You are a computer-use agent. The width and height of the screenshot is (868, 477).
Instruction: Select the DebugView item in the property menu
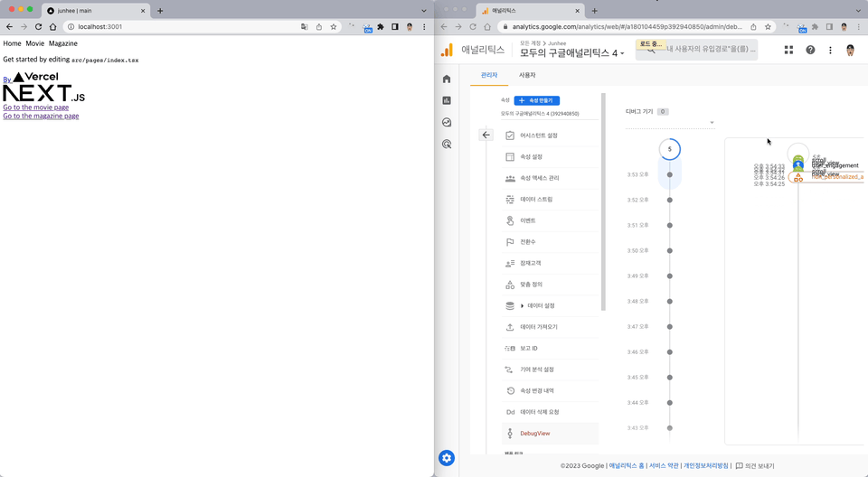pyautogui.click(x=551, y=434)
